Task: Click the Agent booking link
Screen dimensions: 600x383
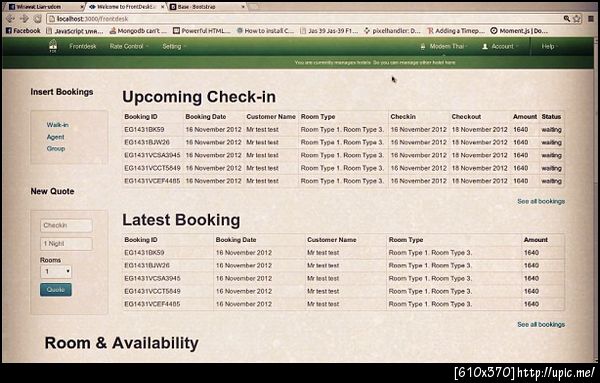Action: point(55,137)
